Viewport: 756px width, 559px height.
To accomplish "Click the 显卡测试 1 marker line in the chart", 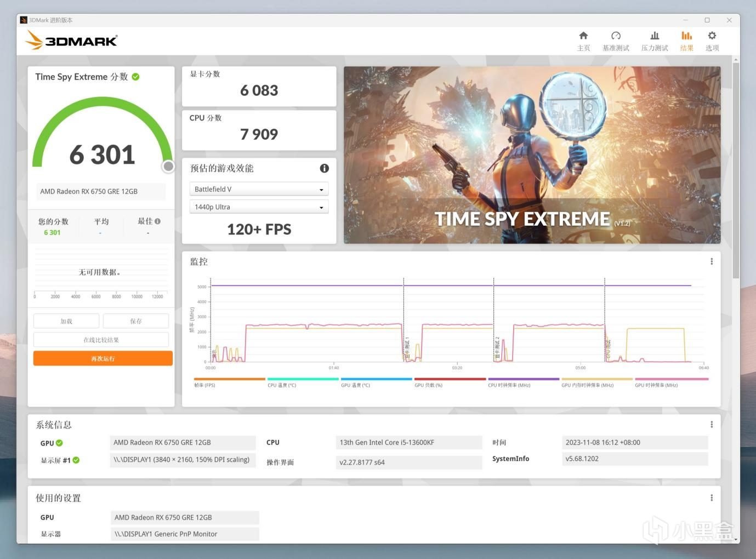I will click(x=403, y=320).
